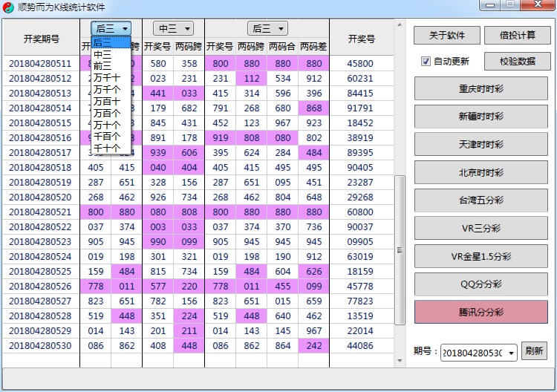Choose 万千十 in the open list
Viewport: 557px width, 392px height.
pos(107,77)
